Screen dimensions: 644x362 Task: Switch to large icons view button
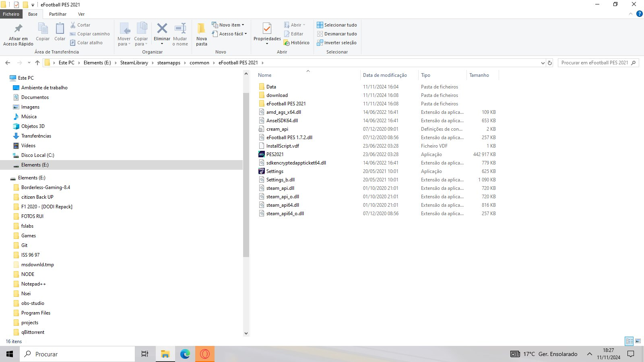pyautogui.click(x=638, y=341)
